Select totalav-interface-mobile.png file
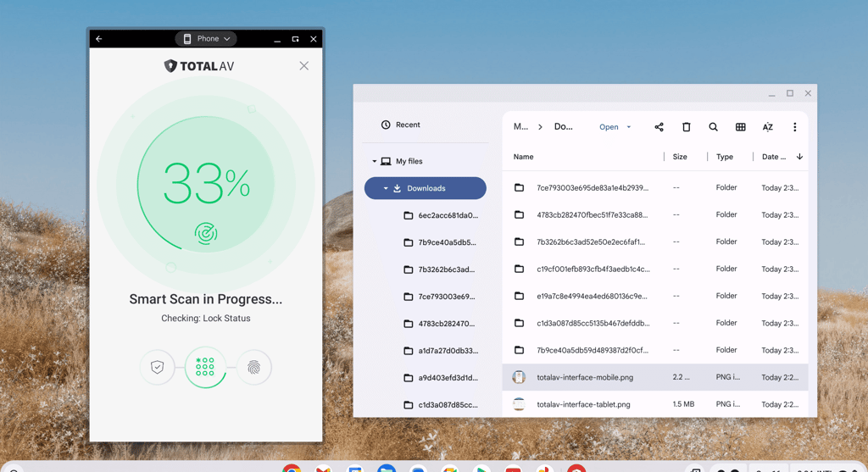 [655, 377]
